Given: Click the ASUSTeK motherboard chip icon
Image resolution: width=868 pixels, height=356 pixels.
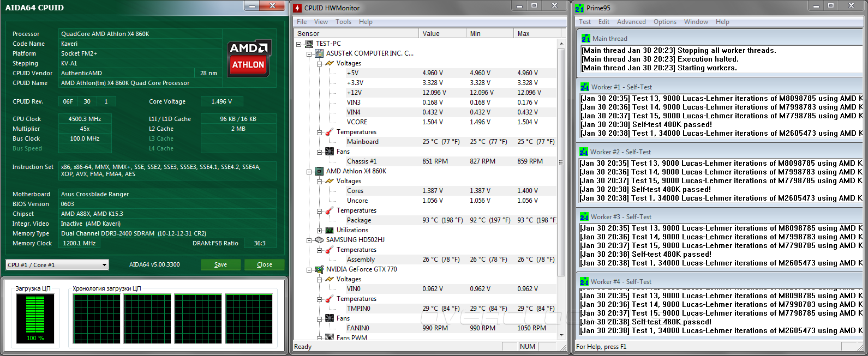Looking at the screenshot, I should pos(319,53).
